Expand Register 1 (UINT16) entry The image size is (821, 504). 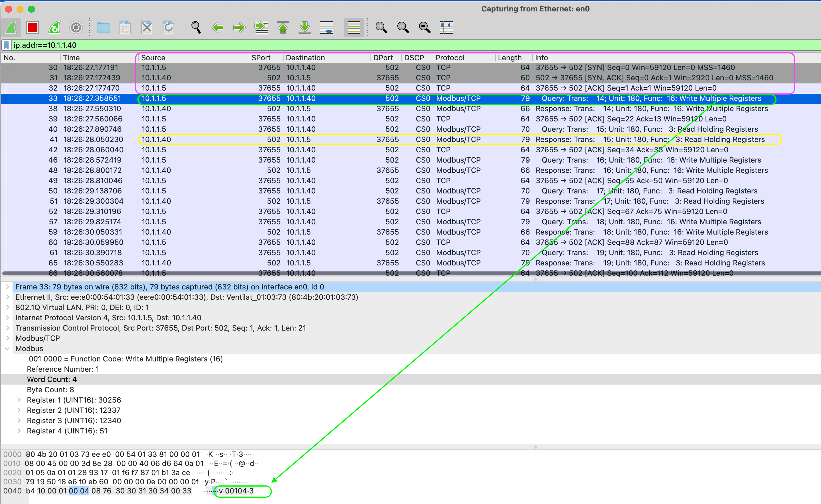coord(19,400)
